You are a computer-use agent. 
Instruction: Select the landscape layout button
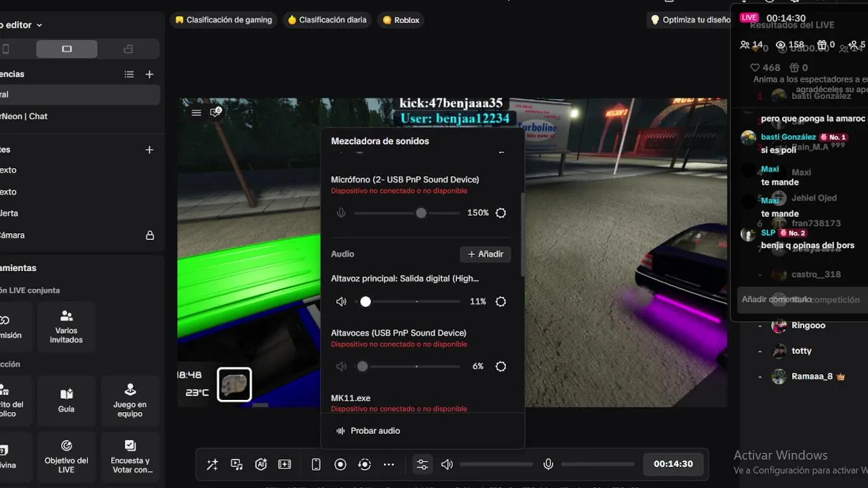click(x=66, y=49)
